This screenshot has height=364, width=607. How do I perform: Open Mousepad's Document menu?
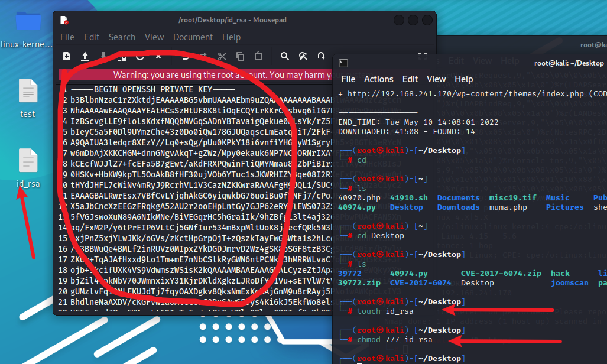(193, 37)
